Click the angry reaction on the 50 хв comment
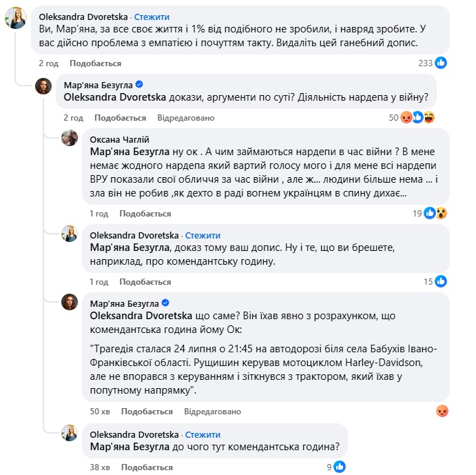This screenshot has width=476, height=475. click(442, 411)
